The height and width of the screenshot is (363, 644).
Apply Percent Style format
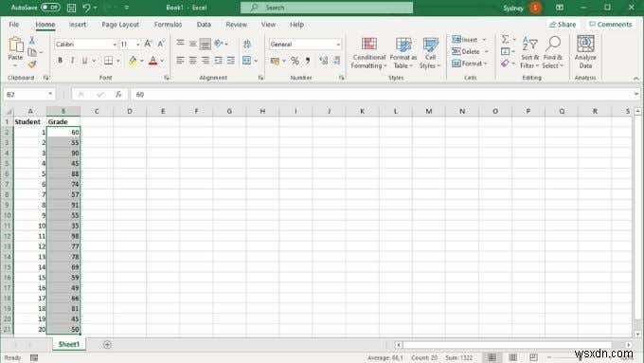[x=295, y=61]
